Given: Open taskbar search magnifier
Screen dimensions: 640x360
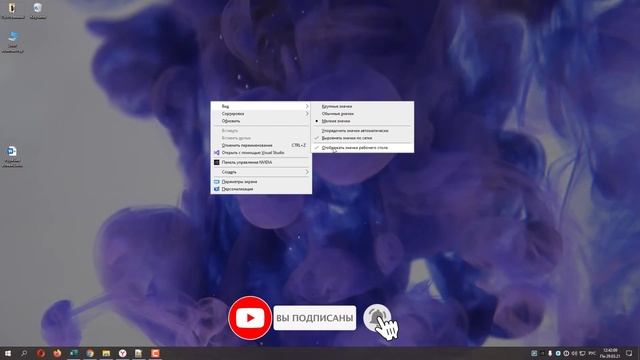Looking at the screenshot, I should pos(24,353).
